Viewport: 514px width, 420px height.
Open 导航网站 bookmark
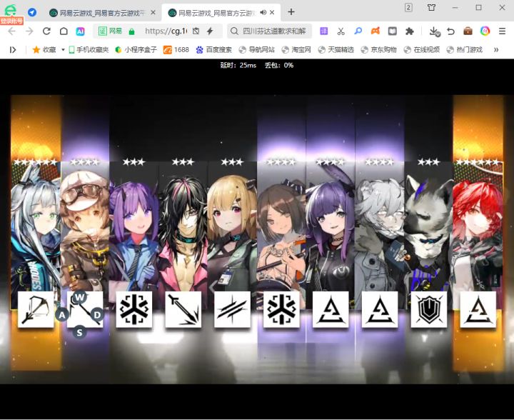click(x=257, y=50)
